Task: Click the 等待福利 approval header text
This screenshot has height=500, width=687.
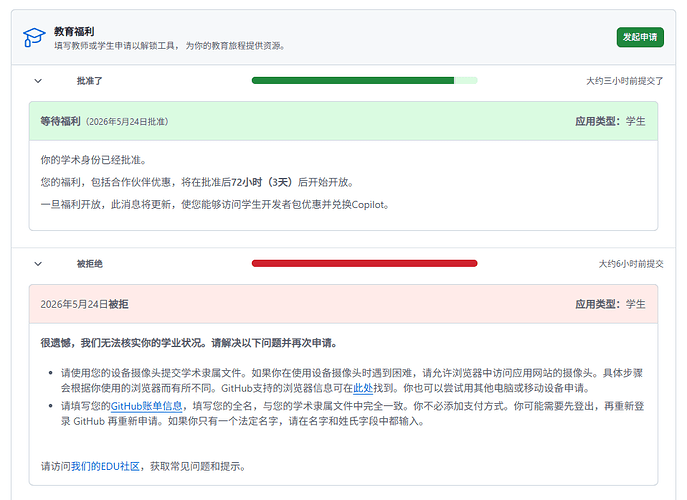Action: (x=60, y=121)
